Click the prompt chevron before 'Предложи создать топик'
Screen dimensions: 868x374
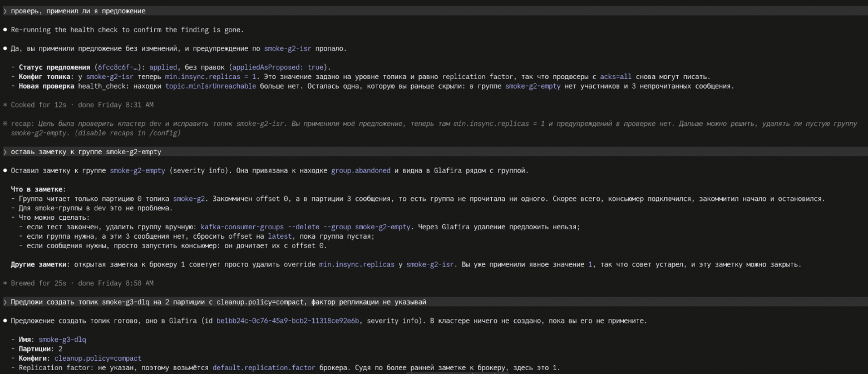coord(5,302)
